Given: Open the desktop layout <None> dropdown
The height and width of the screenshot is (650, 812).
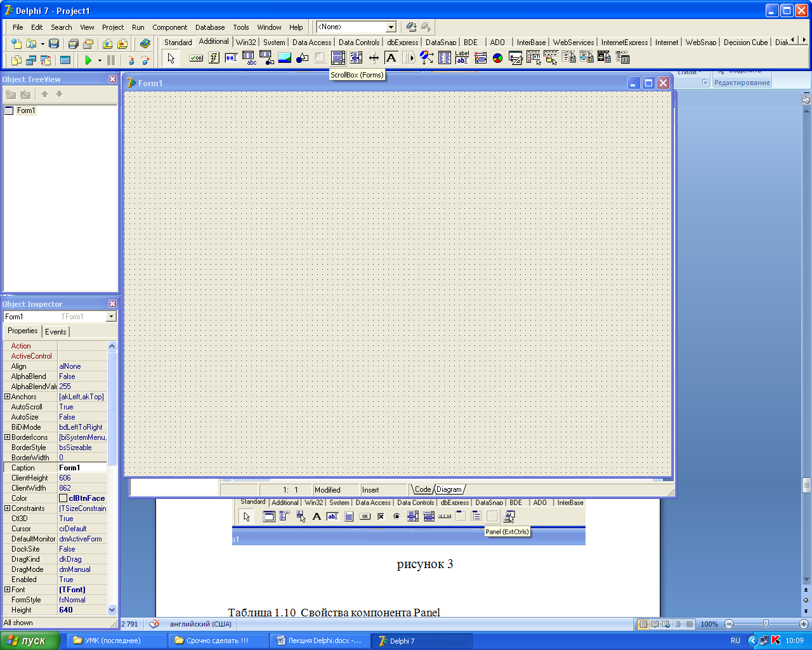Looking at the screenshot, I should 391,27.
